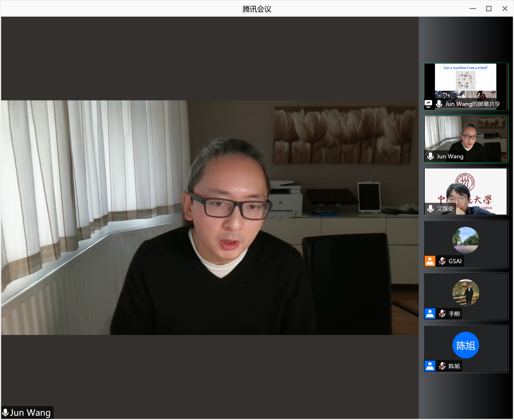Select the shared screen thumbnail with the mind slide
The width and height of the screenshot is (514, 420).
coord(465,81)
